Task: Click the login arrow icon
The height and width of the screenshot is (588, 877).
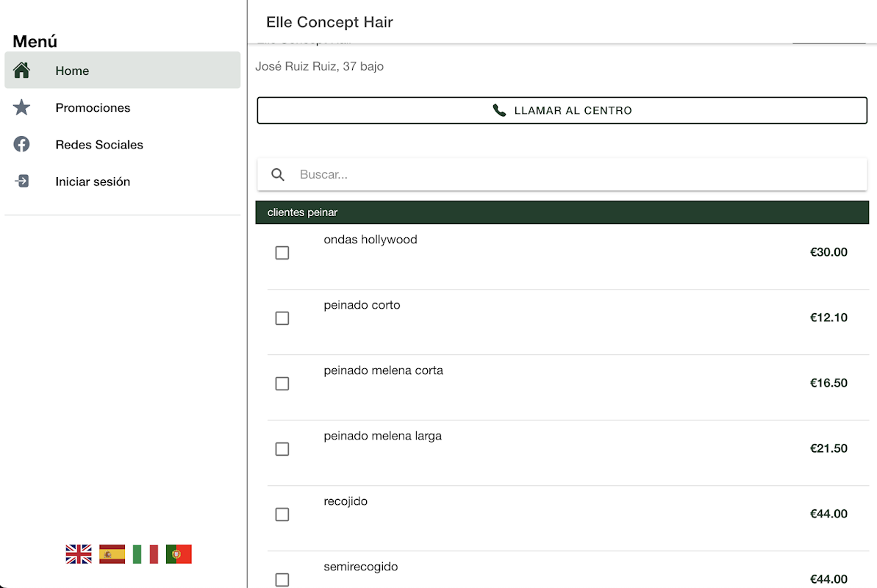Action: (22, 182)
